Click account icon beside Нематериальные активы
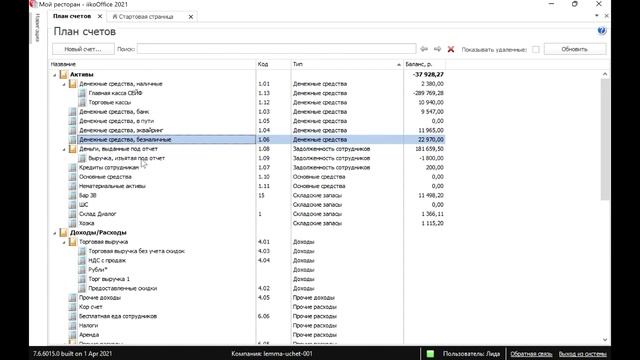 pos(73,186)
